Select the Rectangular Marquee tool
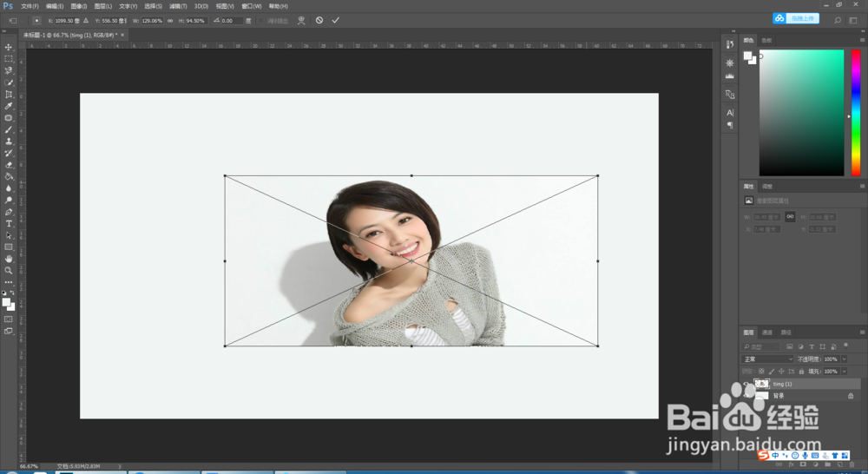868x474 pixels. click(x=9, y=59)
